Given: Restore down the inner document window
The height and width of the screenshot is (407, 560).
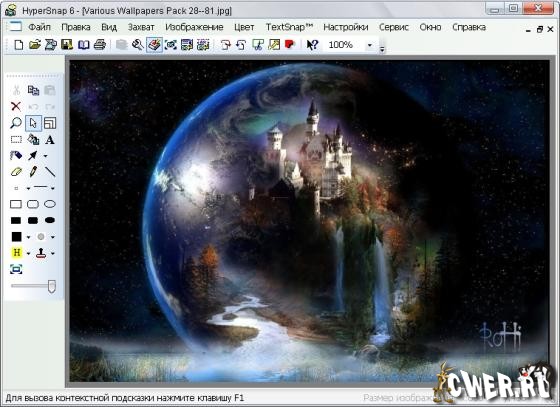Looking at the screenshot, I should coord(540,29).
